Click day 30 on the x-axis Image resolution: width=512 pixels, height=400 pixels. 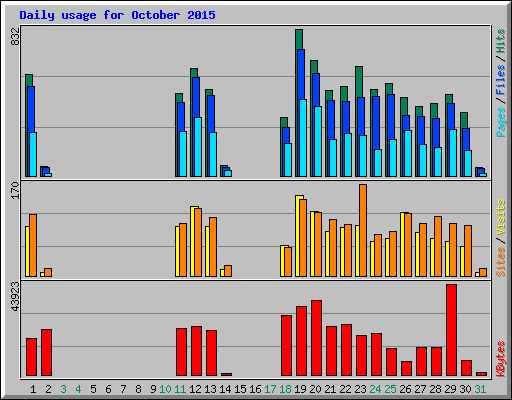465,389
